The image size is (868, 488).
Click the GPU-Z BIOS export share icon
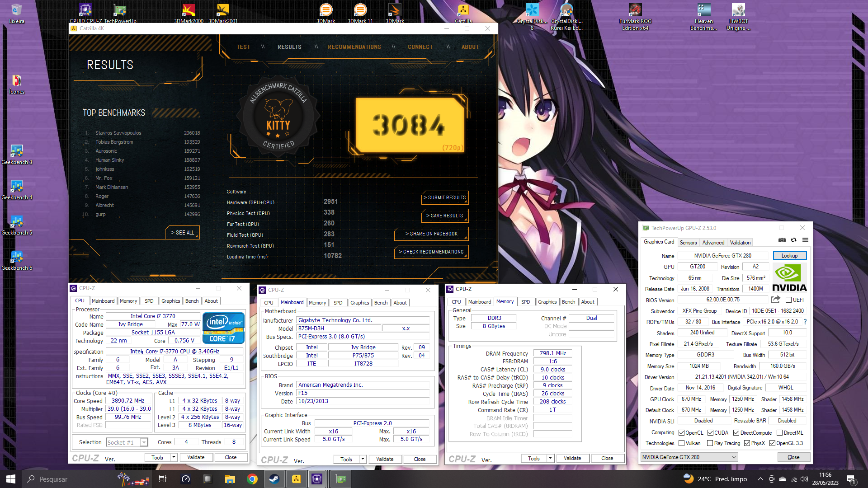(x=776, y=300)
